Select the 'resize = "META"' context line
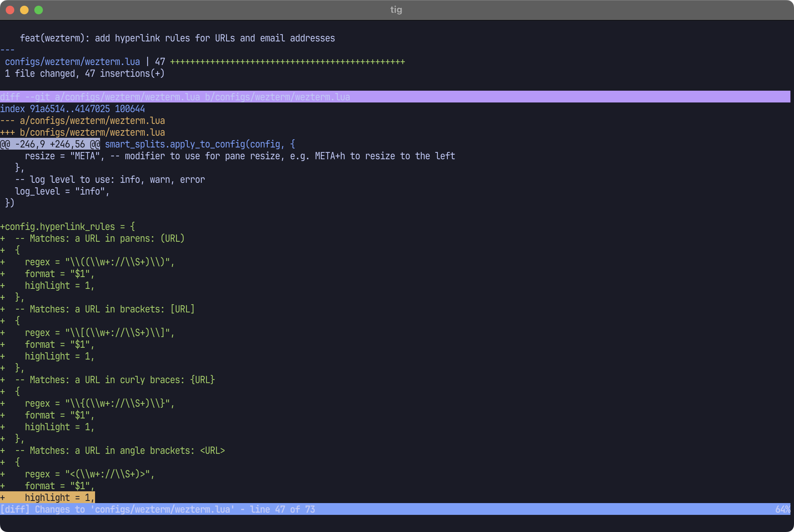 (x=240, y=156)
